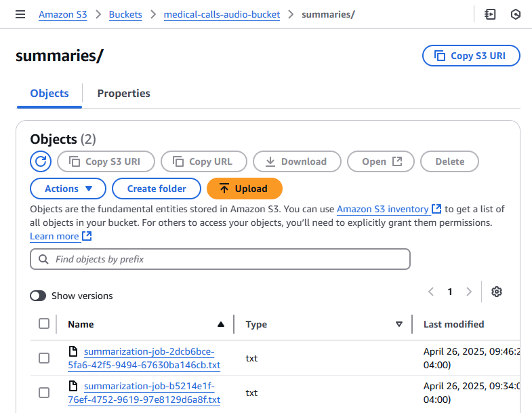Sort objects by Type column arrow

(399, 324)
